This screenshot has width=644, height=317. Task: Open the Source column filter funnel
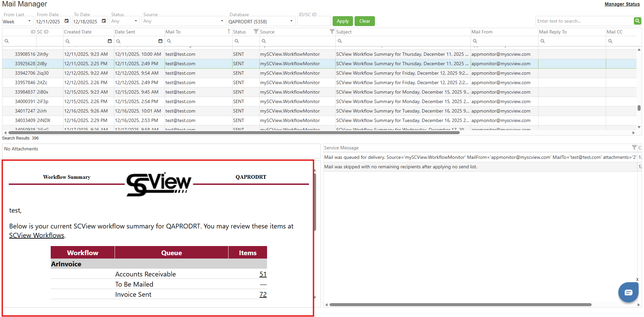pos(332,31)
